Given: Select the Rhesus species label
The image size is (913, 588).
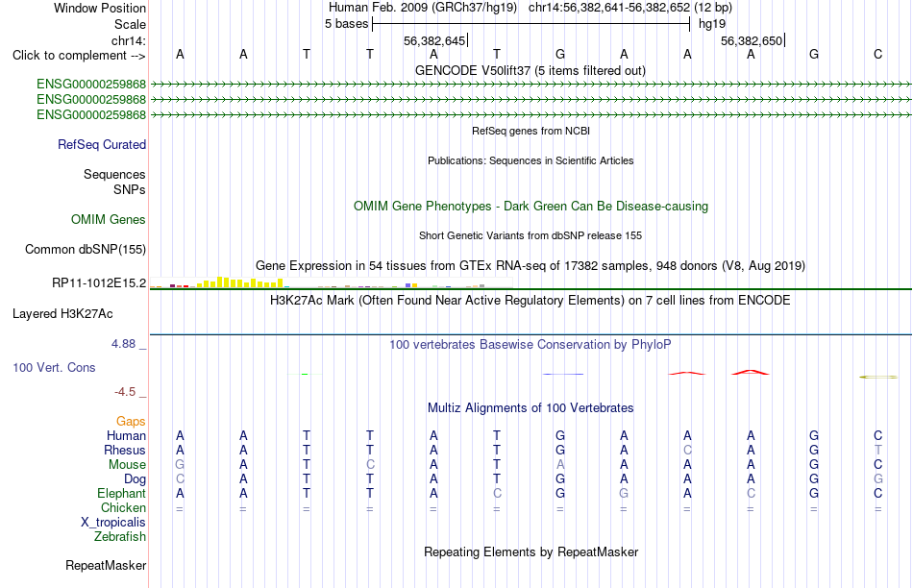Looking at the screenshot, I should click(x=125, y=450).
